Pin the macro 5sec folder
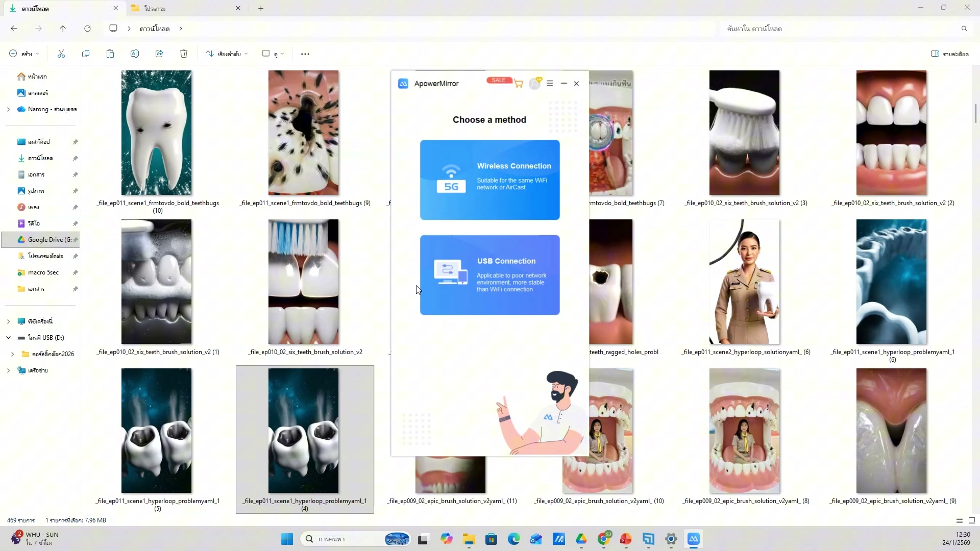This screenshot has width=980, height=551. tap(75, 272)
